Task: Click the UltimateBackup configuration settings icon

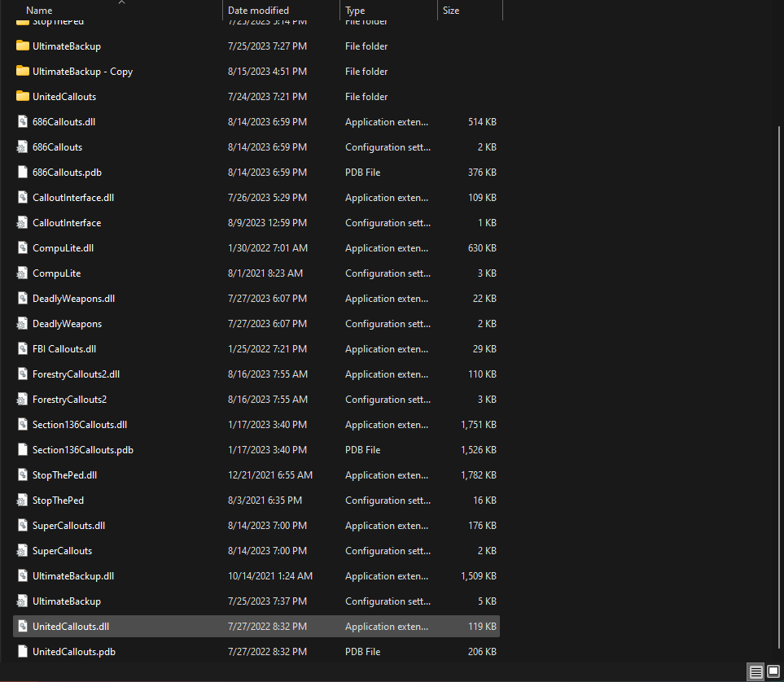Action: pyautogui.click(x=22, y=601)
